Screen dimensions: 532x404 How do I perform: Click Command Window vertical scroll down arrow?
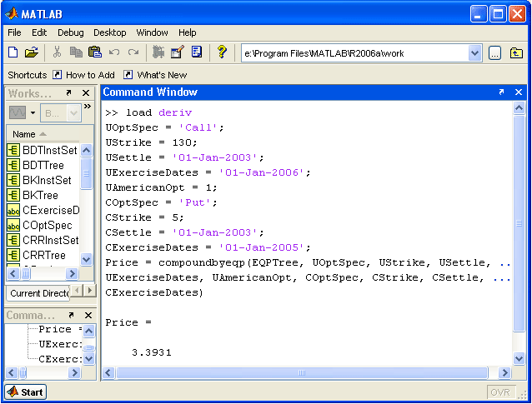(519, 358)
